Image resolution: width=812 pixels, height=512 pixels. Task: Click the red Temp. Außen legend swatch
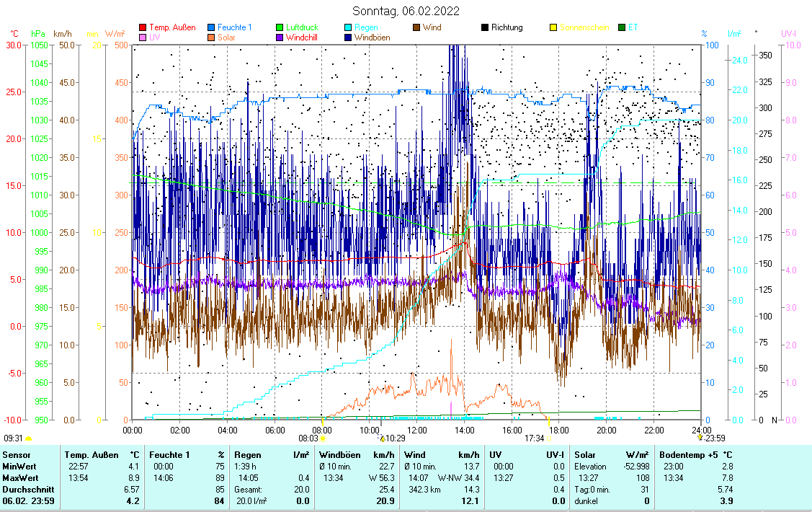click(143, 27)
